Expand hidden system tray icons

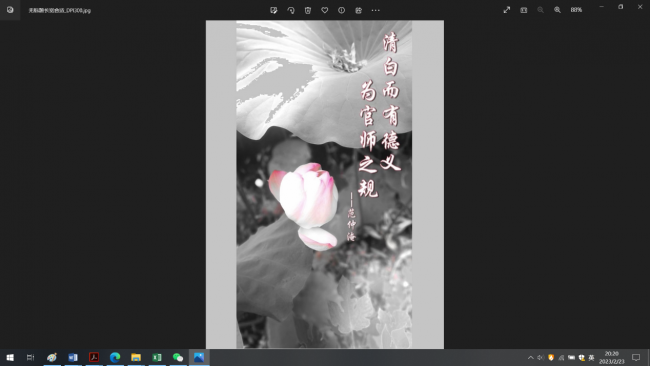click(x=531, y=358)
